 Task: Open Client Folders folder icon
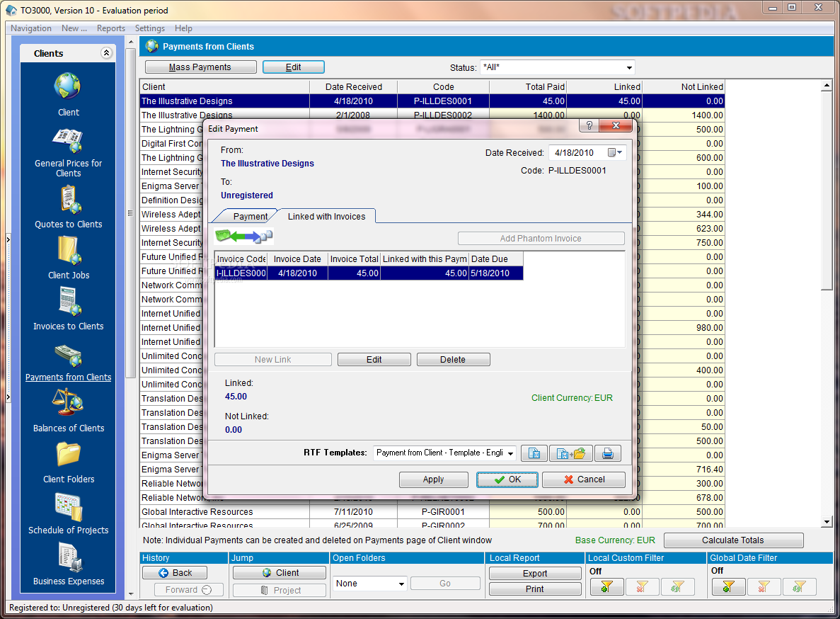point(68,454)
